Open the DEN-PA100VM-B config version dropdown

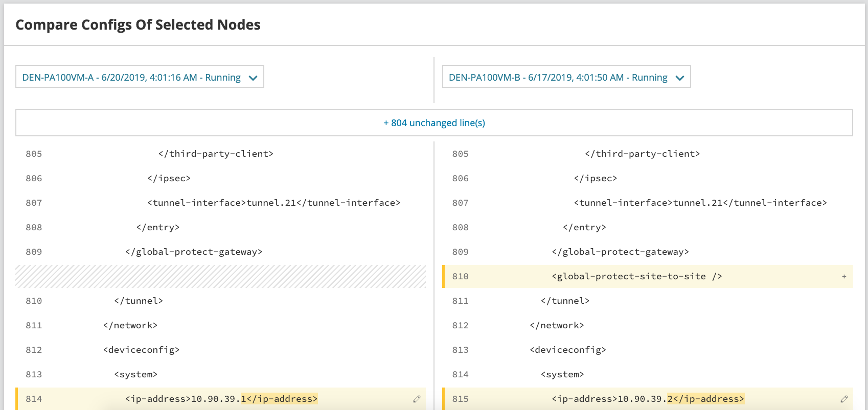tap(566, 77)
